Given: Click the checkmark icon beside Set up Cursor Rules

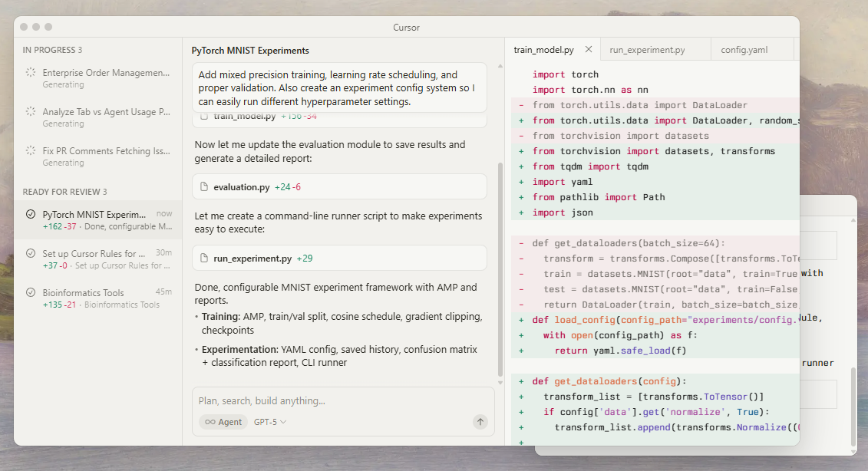Looking at the screenshot, I should coord(31,253).
